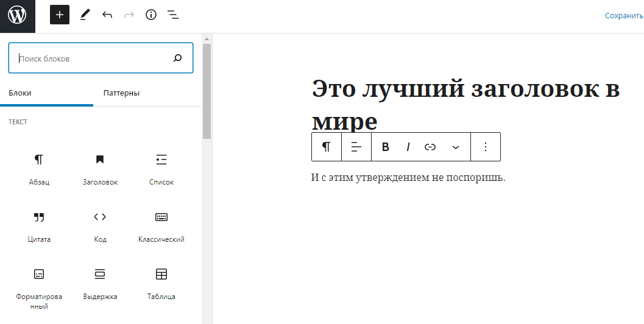The width and height of the screenshot is (644, 324).
Task: Insert a Выдержка pullquote block
Action: [x=100, y=284]
